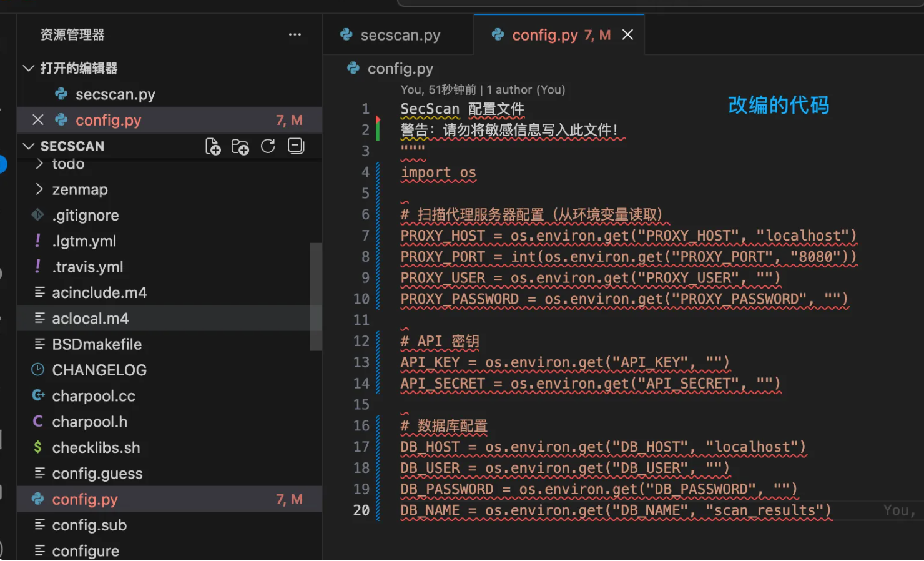This screenshot has width=924, height=561.
Task: Click the Python icon in config.py breadcrumb
Action: [x=353, y=68]
